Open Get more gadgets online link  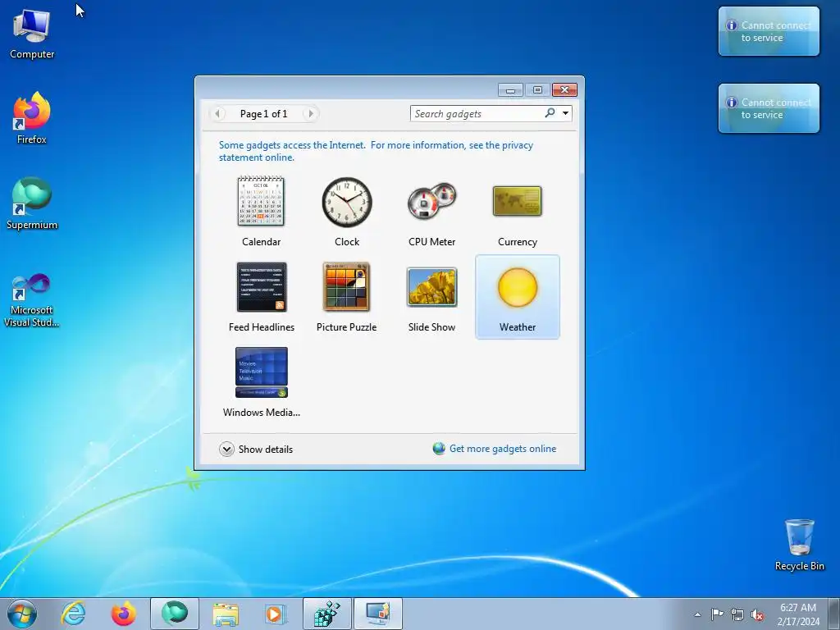503,449
